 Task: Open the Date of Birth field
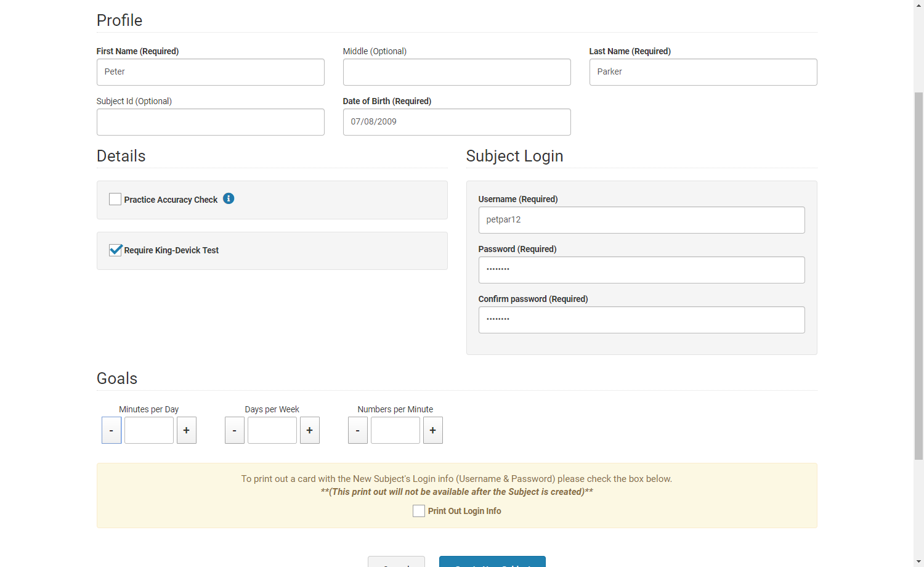click(456, 122)
